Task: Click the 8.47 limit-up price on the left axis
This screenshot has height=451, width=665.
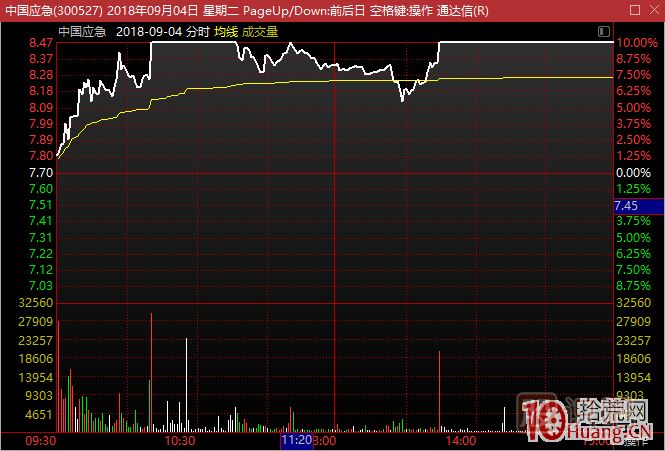Action: click(41, 44)
